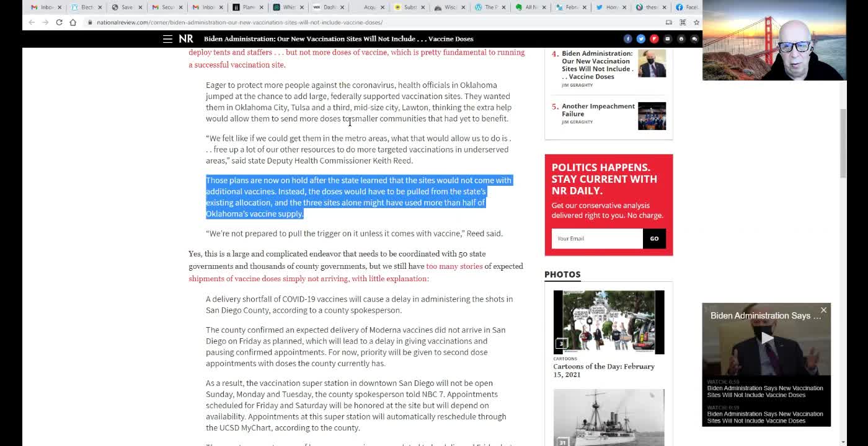Click the highlighted 'Those plans are now on hold' paragraph
Viewport: 868px width, 446px height.
coord(359,197)
